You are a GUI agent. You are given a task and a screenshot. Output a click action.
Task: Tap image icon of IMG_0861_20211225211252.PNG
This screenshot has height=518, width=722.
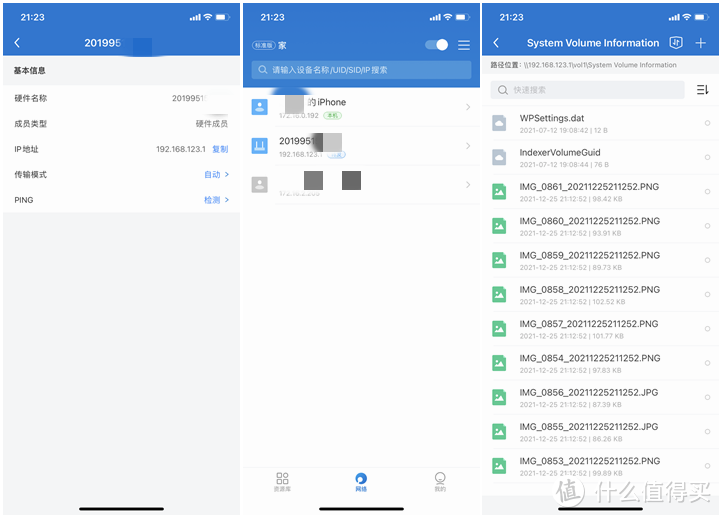[499, 192]
